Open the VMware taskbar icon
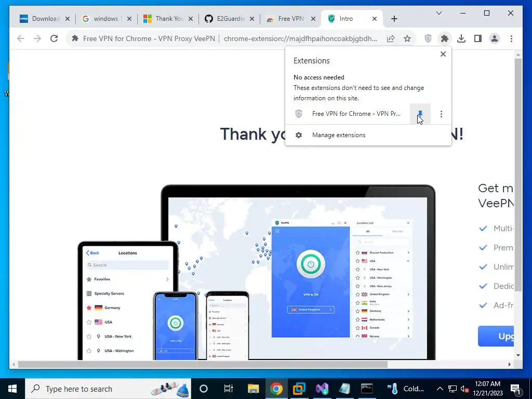Viewport: 532px width, 399px height. pyautogui.click(x=299, y=389)
